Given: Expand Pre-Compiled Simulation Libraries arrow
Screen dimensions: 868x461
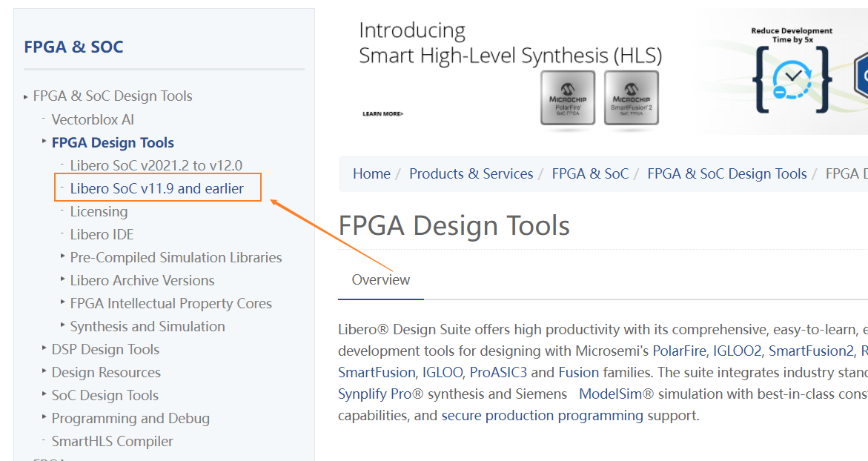Looking at the screenshot, I should 62,256.
